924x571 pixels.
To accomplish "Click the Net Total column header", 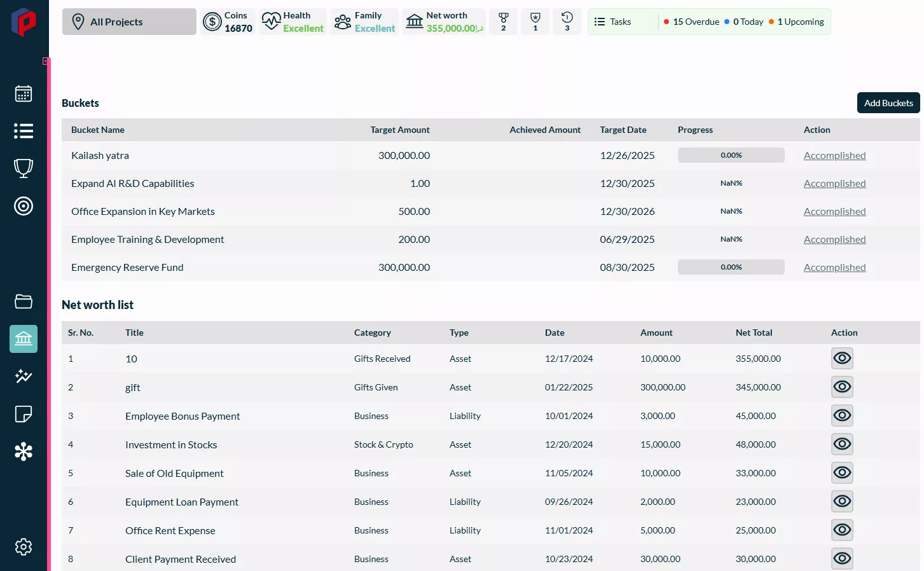I will click(754, 333).
